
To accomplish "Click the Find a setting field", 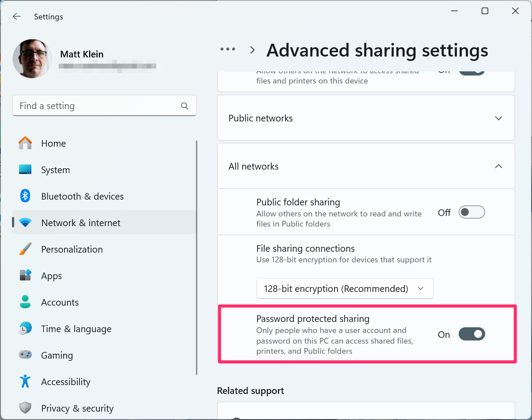I will 104,106.
